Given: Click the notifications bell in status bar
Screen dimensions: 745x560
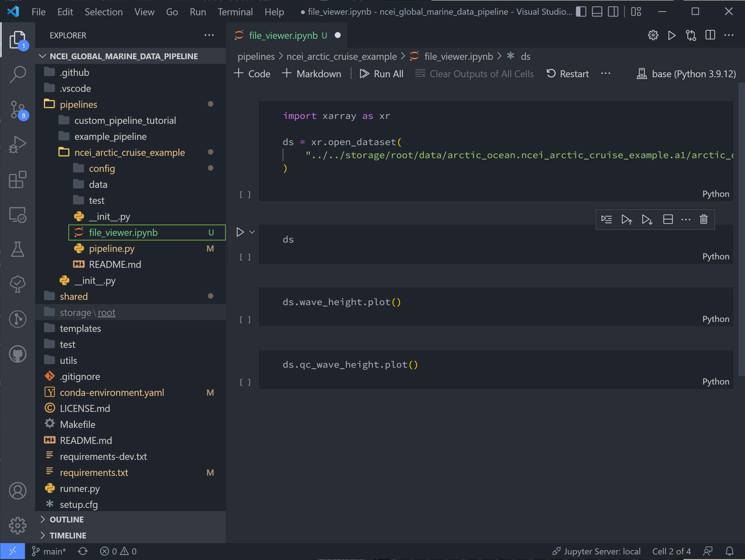Looking at the screenshot, I should click(730, 551).
